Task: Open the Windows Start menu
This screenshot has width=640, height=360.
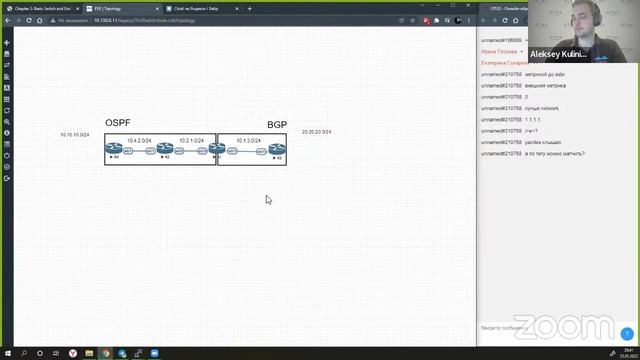Action: (x=7, y=353)
